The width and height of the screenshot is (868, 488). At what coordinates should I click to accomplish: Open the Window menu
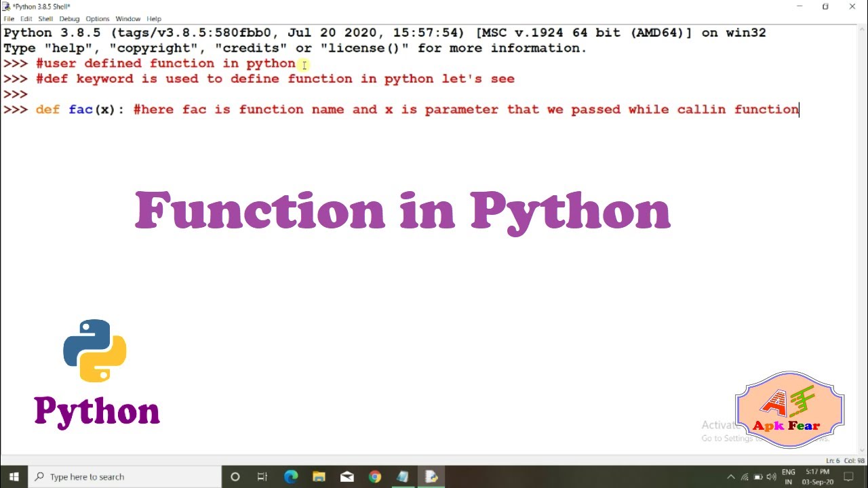coord(127,19)
